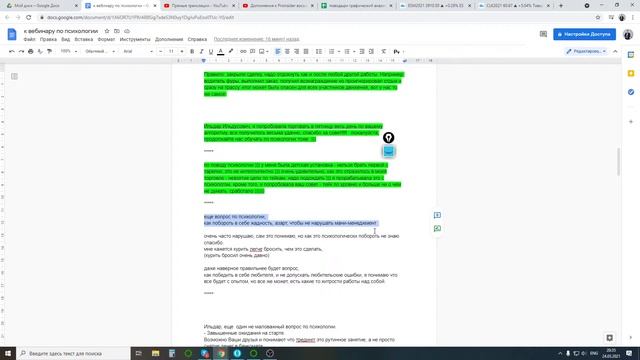Align text right
This screenshot has height=360, width=640.
pyautogui.click(x=297, y=51)
